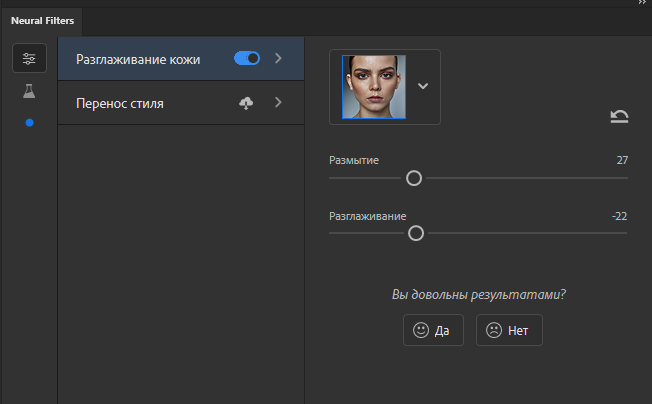Toggle off Разглаживание кожи filter switch
This screenshot has width=652, height=404.
click(x=247, y=58)
